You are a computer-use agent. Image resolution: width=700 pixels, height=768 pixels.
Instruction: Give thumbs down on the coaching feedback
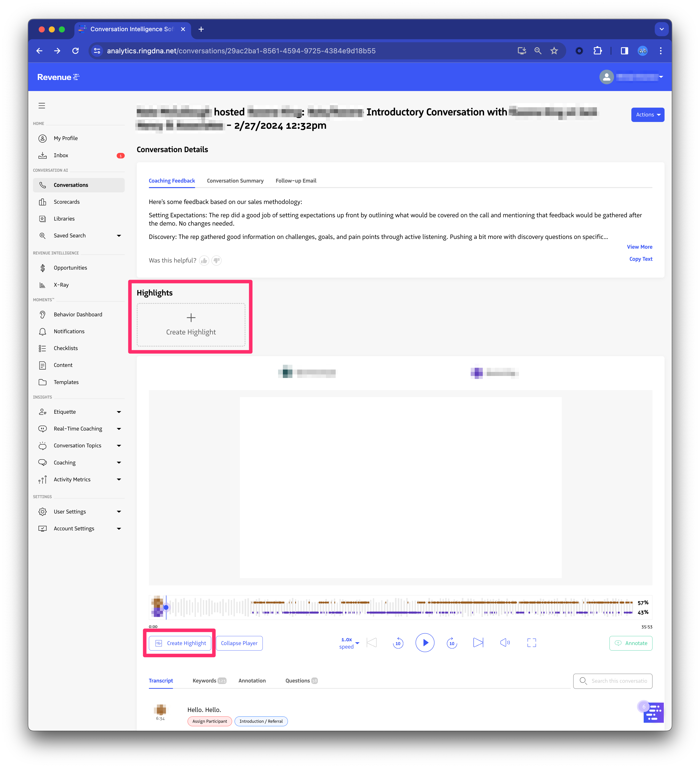coord(216,261)
